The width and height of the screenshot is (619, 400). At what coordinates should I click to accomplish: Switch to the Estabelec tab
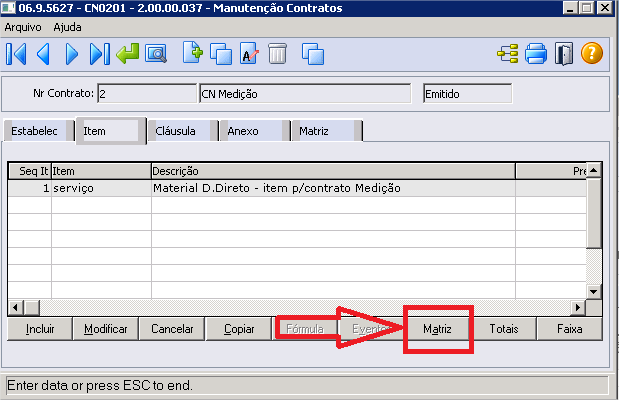pos(39,131)
